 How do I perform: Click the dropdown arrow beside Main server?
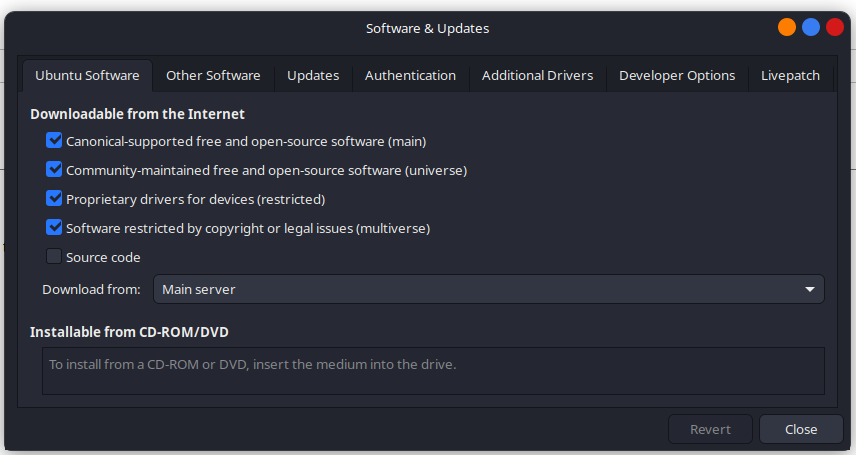click(x=809, y=290)
